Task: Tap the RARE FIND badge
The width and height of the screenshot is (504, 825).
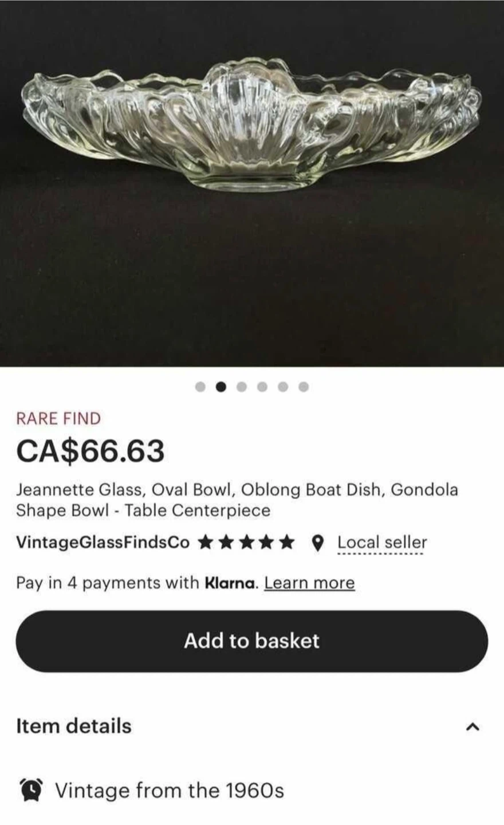Action: 58,418
